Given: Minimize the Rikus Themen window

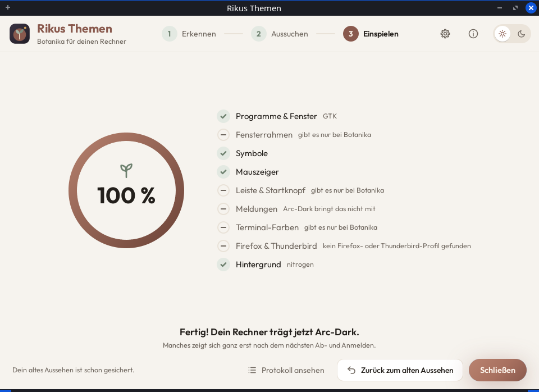Looking at the screenshot, I should pyautogui.click(x=500, y=8).
